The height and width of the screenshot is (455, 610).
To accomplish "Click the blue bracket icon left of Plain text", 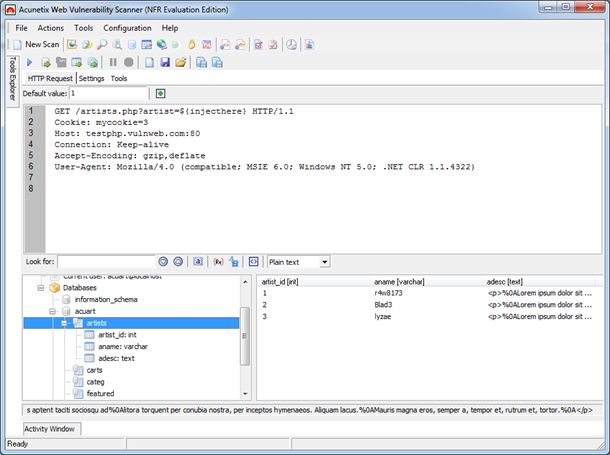I will click(253, 262).
